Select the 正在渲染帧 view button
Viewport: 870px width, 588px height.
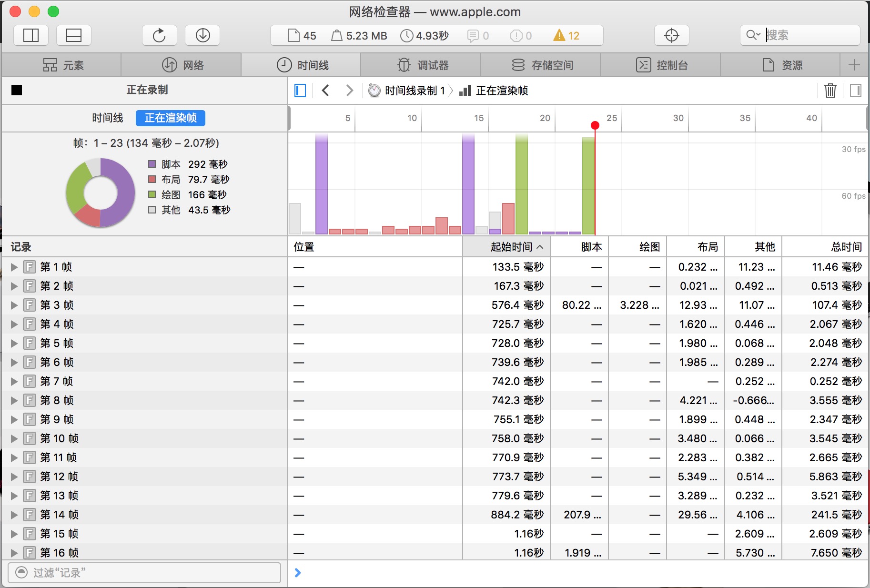(171, 118)
